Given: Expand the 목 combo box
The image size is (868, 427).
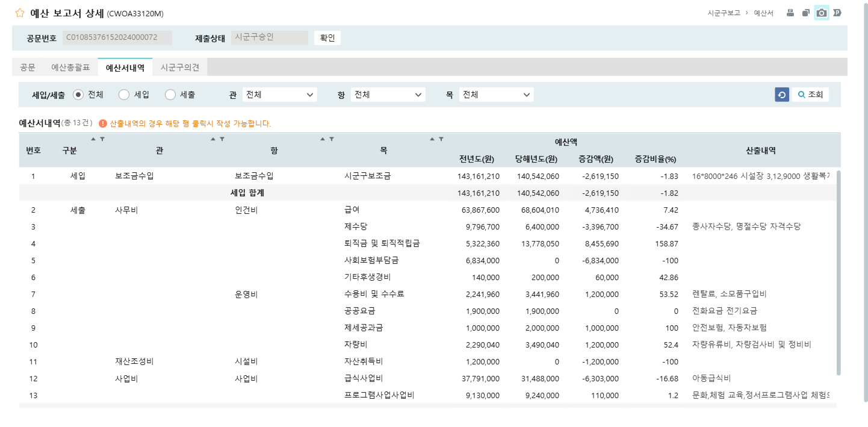Looking at the screenshot, I should 496,95.
